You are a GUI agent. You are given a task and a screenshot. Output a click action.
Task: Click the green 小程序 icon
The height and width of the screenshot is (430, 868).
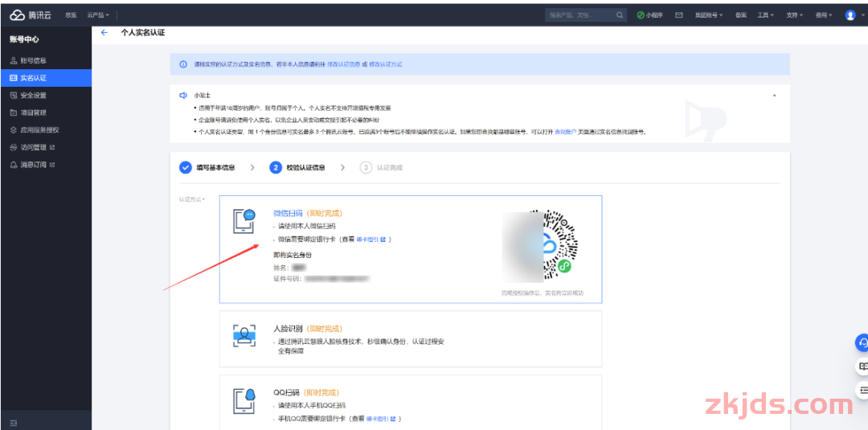(641, 15)
